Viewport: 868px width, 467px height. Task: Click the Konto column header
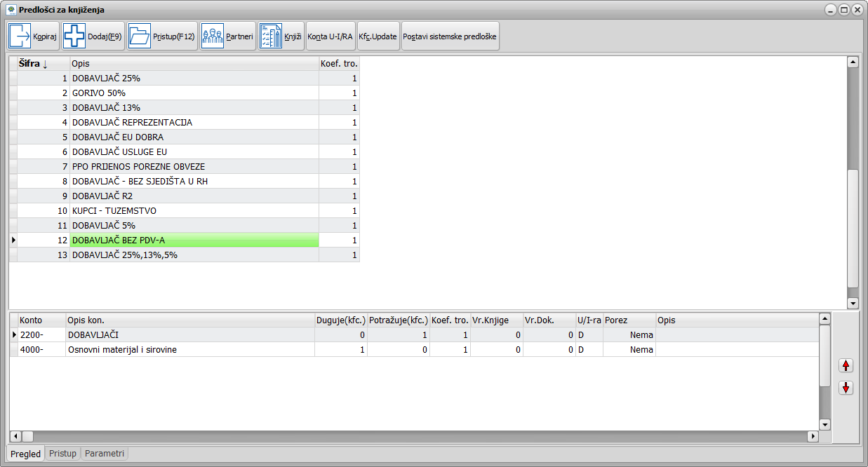[41, 320]
